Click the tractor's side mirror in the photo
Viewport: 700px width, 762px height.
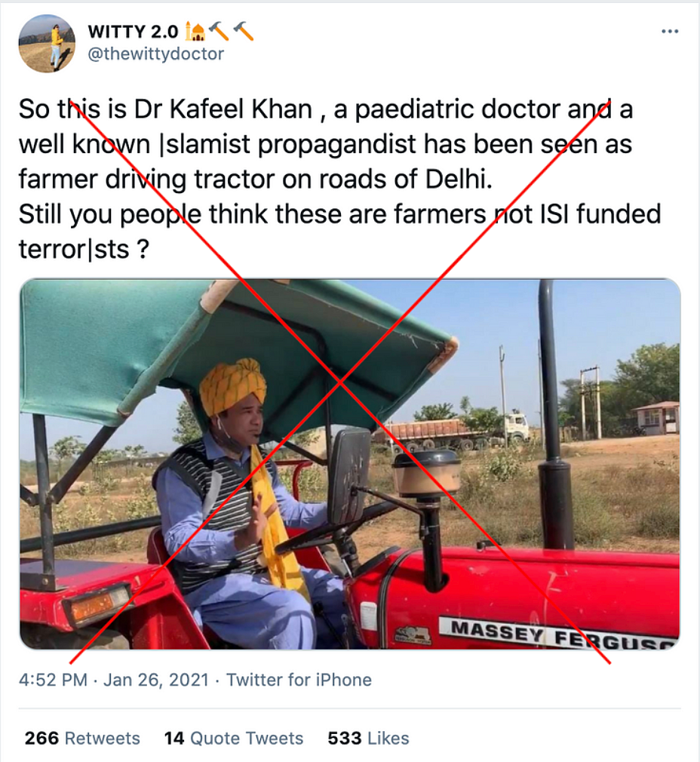click(x=348, y=476)
